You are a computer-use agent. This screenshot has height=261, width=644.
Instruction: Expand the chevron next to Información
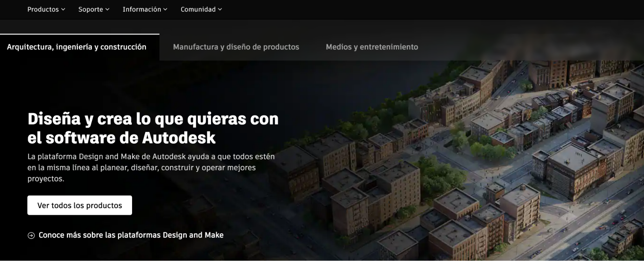tap(165, 9)
